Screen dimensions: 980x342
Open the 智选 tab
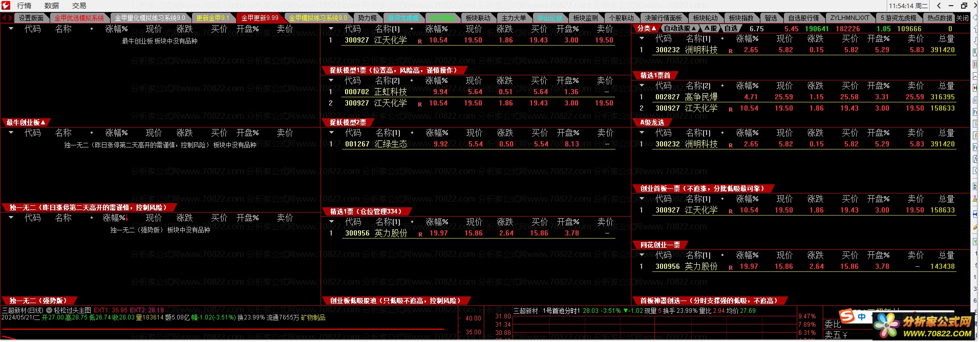(771, 18)
